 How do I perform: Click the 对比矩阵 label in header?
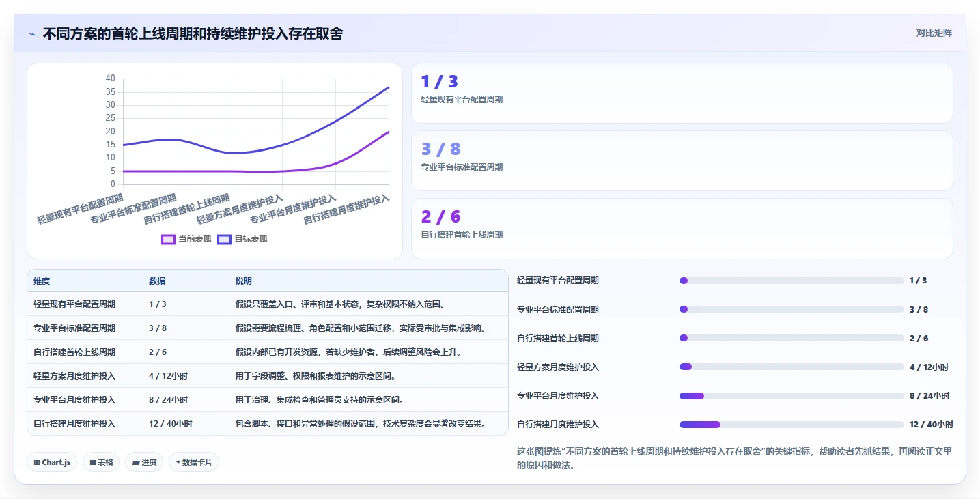[934, 33]
